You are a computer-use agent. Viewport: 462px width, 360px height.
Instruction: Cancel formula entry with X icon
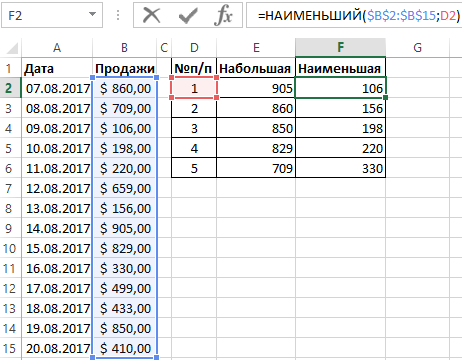pyautogui.click(x=152, y=15)
